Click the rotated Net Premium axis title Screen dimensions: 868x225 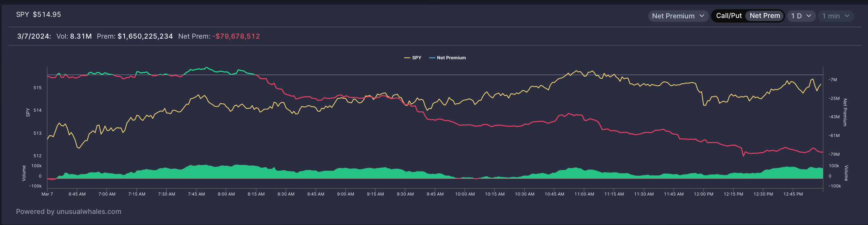coord(845,112)
